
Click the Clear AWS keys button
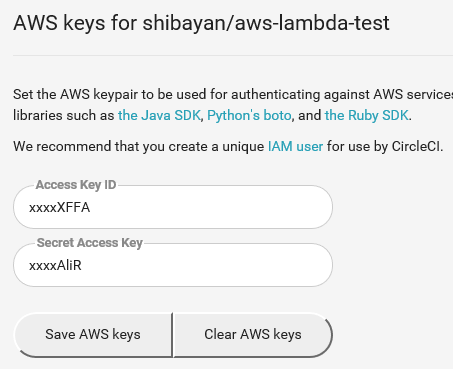pyautogui.click(x=253, y=334)
